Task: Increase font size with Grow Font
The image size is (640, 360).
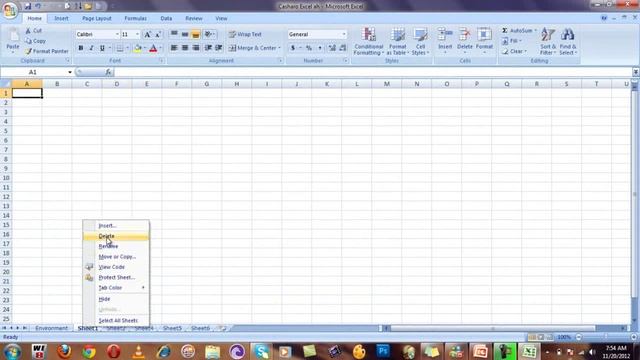Action: tap(147, 35)
